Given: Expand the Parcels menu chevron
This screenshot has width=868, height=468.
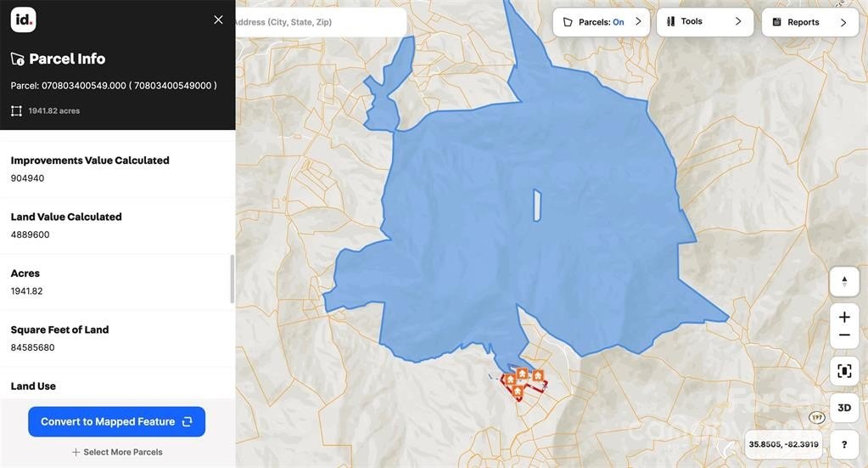Looking at the screenshot, I should [x=638, y=22].
